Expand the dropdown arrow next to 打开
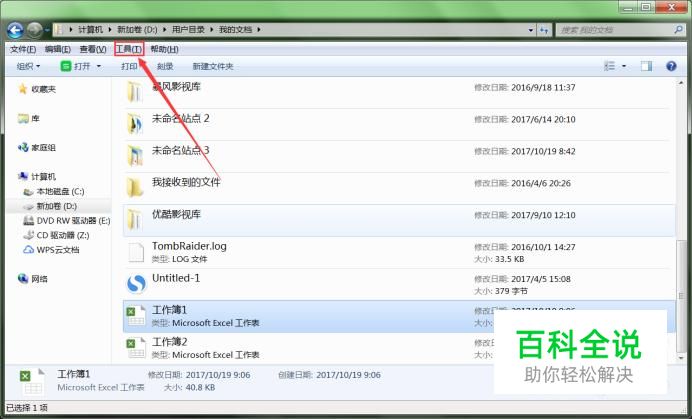Viewport: 692px width, 419px height. point(98,66)
